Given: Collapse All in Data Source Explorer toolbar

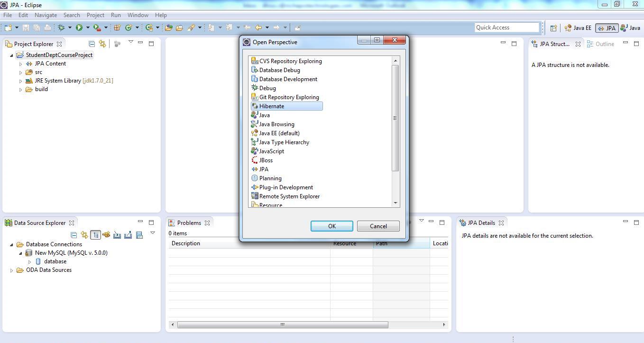Looking at the screenshot, I should [x=74, y=235].
